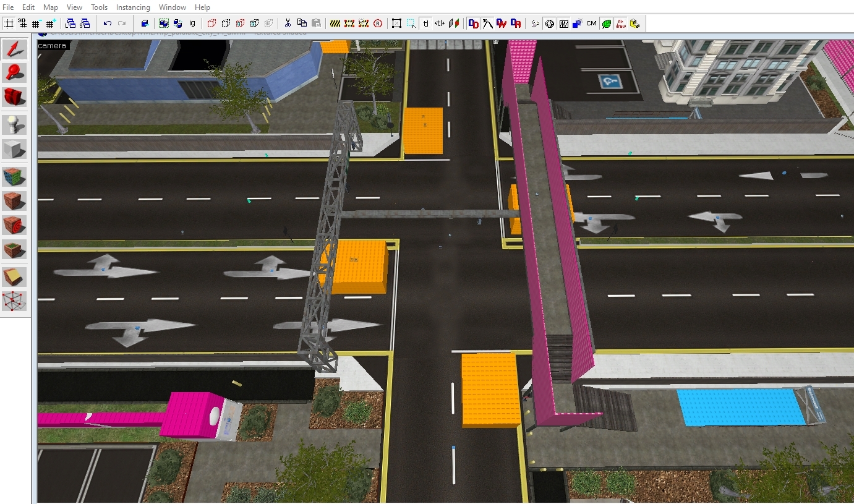854x504 pixels.
Task: Toggle the 2D grid display
Action: 9,23
